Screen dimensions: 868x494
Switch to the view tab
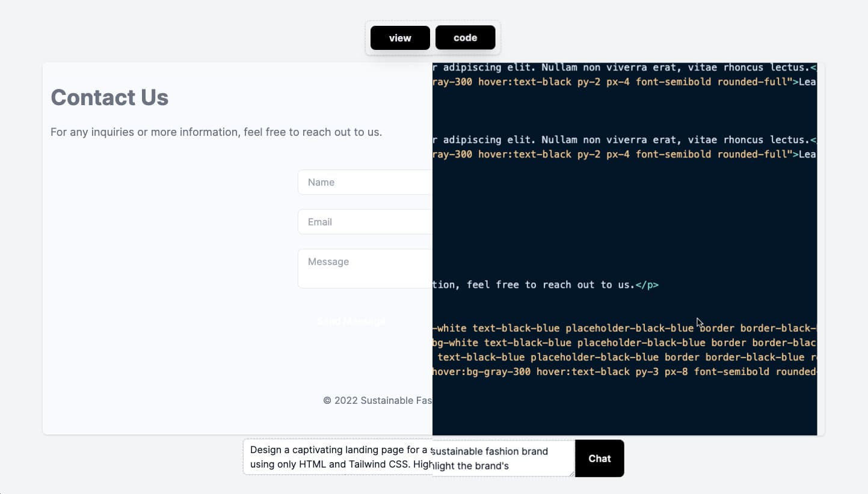tap(400, 38)
